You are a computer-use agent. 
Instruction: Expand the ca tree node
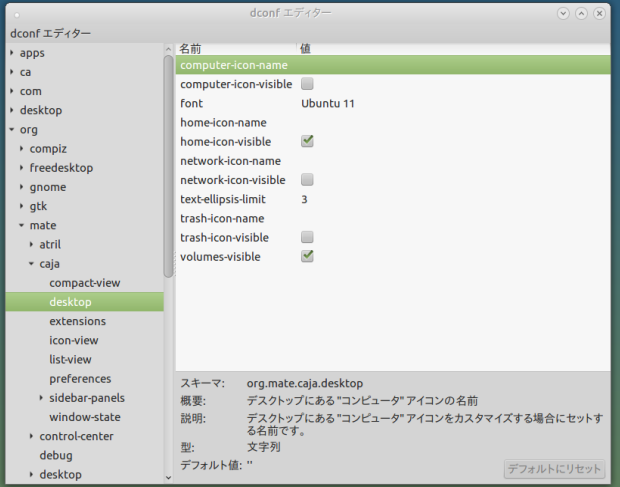coord(12,72)
